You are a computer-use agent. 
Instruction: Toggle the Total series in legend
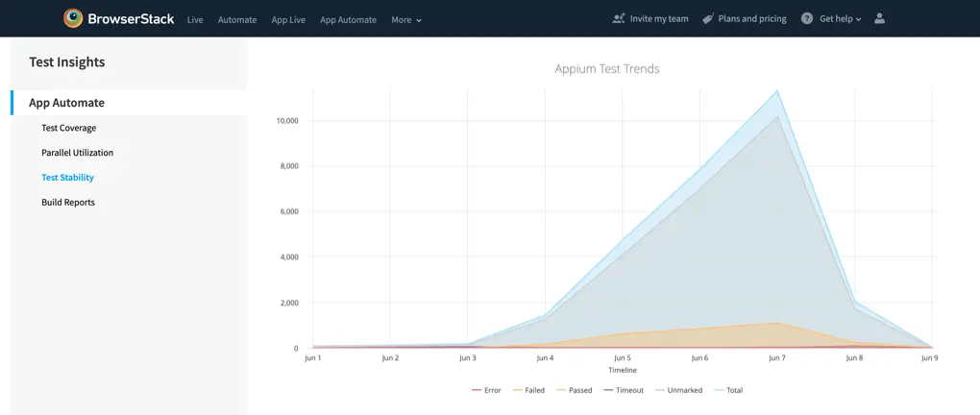[727, 390]
